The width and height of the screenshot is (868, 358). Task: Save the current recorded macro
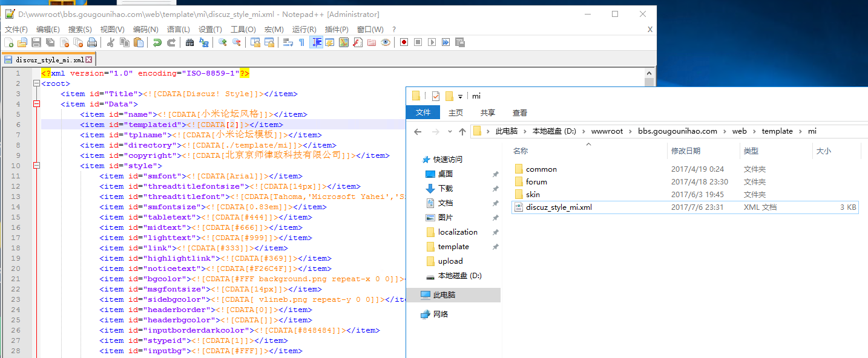[460, 42]
